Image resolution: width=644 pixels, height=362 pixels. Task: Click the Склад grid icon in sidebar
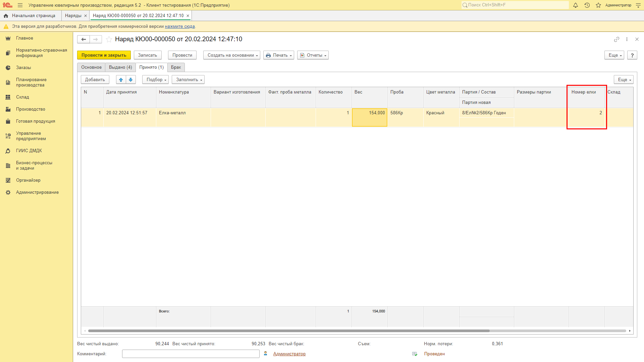[x=8, y=97]
